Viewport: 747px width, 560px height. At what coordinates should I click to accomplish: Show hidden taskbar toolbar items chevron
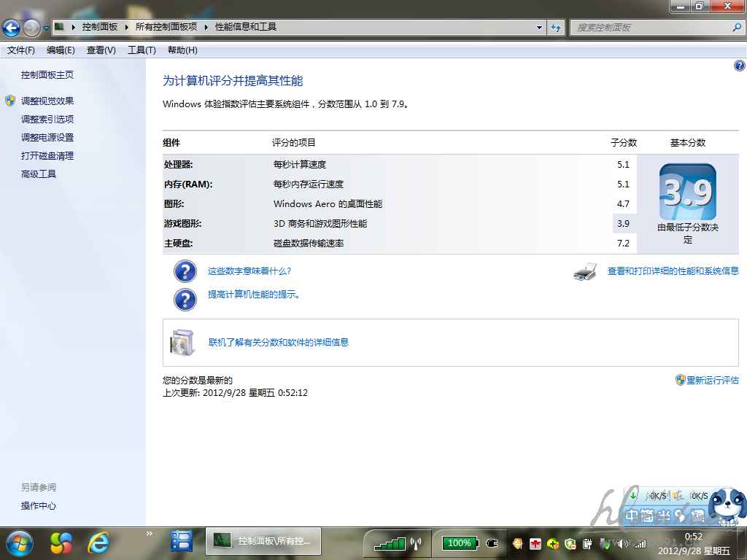coord(150,534)
